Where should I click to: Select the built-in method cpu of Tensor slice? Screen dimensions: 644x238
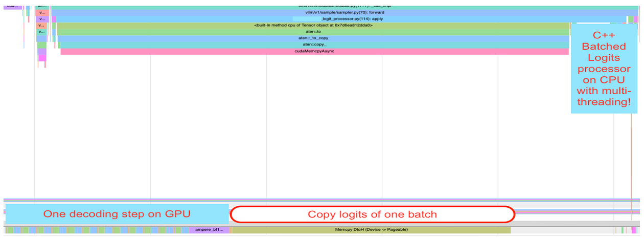click(x=313, y=25)
